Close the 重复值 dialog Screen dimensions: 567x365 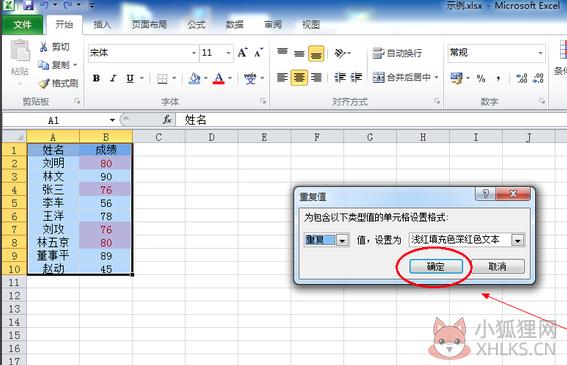coord(513,194)
